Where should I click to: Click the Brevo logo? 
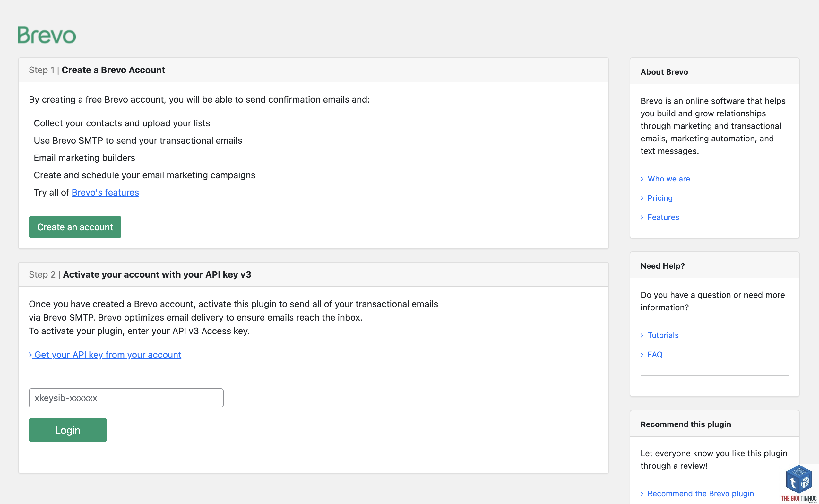[47, 35]
